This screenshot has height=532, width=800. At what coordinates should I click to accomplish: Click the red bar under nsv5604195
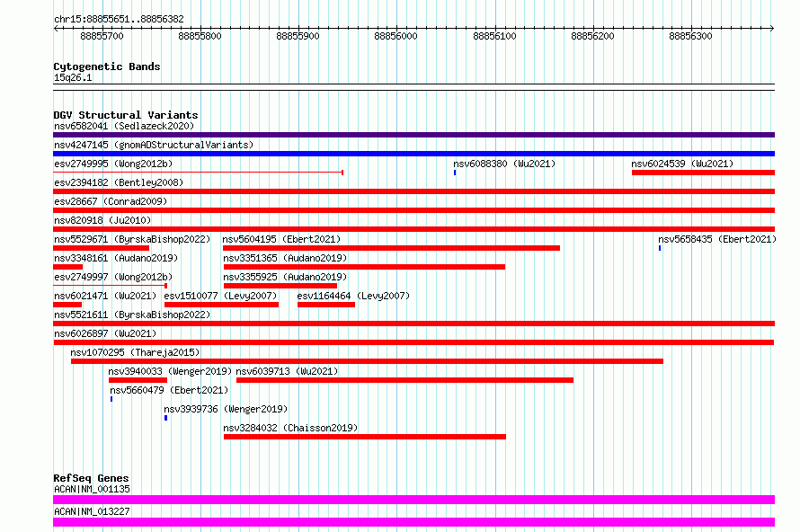click(391, 248)
